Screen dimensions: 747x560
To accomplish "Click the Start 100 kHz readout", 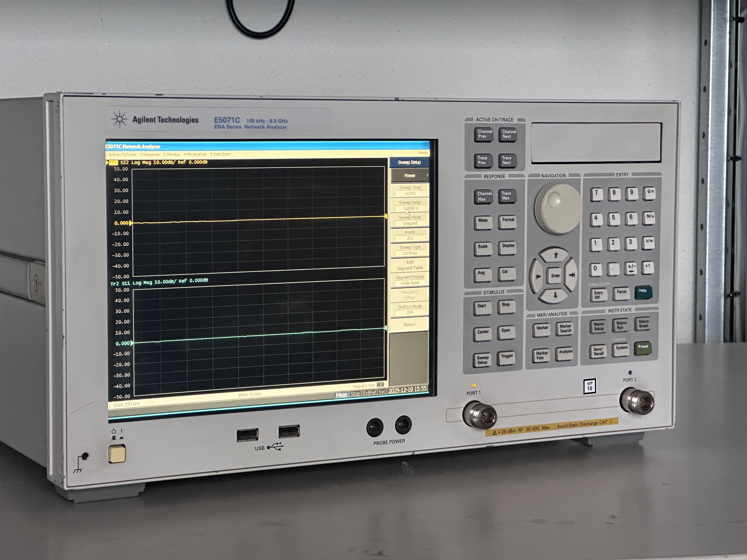I will coord(126,404).
